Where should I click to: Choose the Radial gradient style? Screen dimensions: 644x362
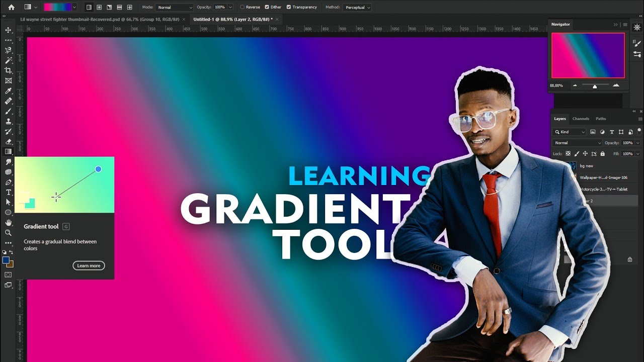tap(99, 8)
